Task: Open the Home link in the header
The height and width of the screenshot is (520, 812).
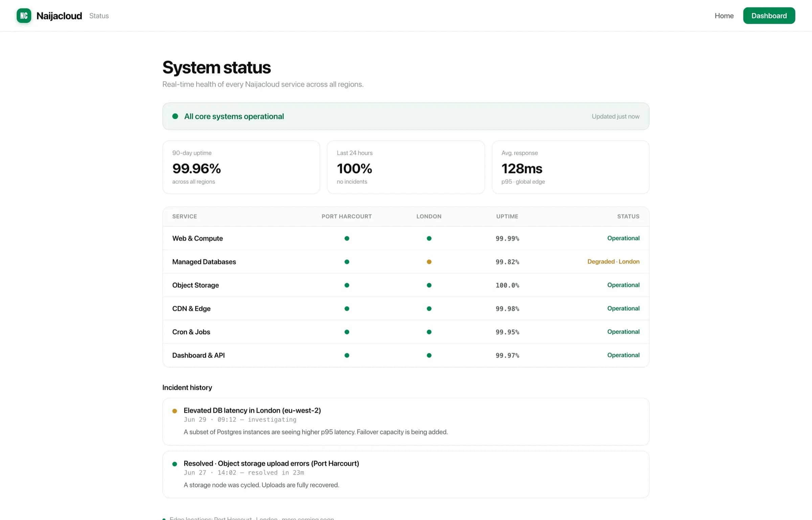Action: pos(724,16)
